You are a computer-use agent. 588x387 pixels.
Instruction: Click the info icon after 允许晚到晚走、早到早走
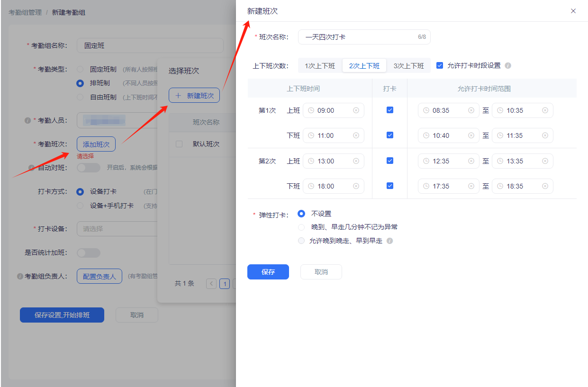click(389, 241)
